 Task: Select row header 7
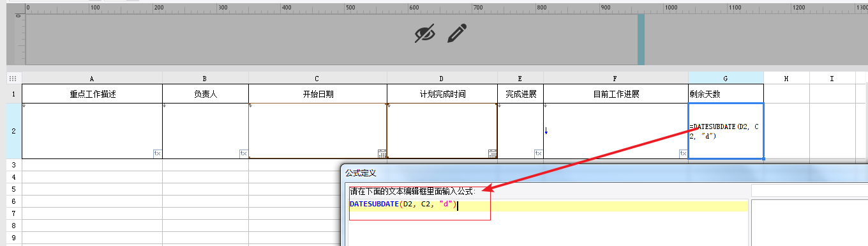click(x=14, y=213)
